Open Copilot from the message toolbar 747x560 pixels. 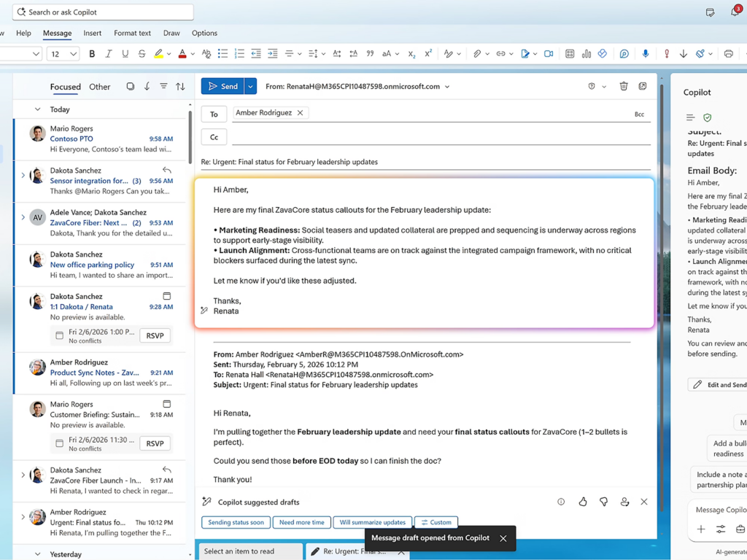pyautogui.click(x=625, y=52)
